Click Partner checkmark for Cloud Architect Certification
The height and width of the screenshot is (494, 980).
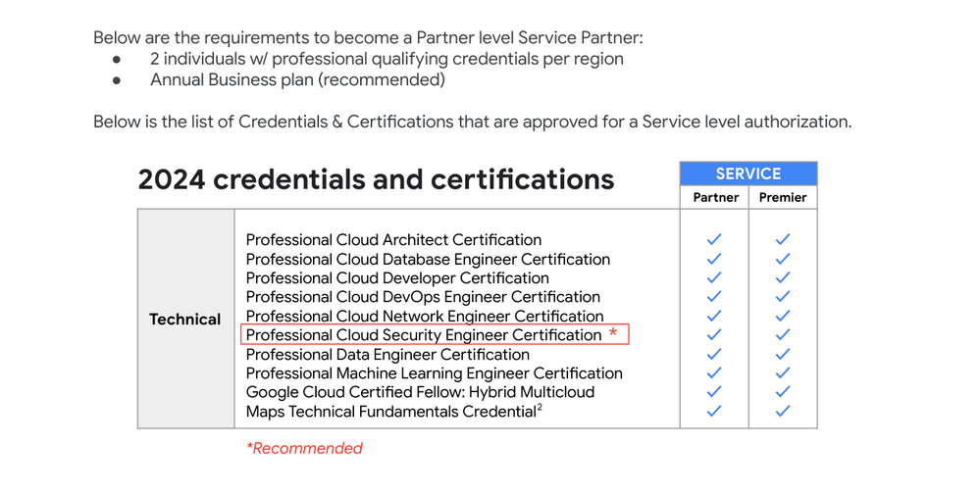714,239
